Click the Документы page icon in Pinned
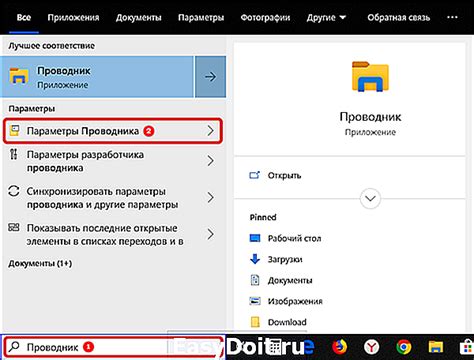 pos(255,280)
